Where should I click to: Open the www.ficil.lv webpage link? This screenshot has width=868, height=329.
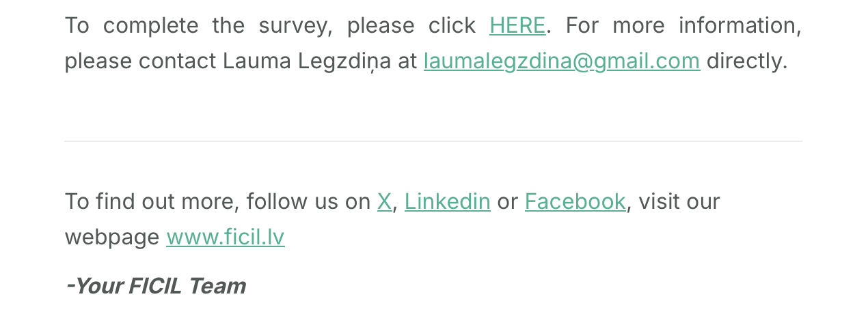click(x=225, y=237)
